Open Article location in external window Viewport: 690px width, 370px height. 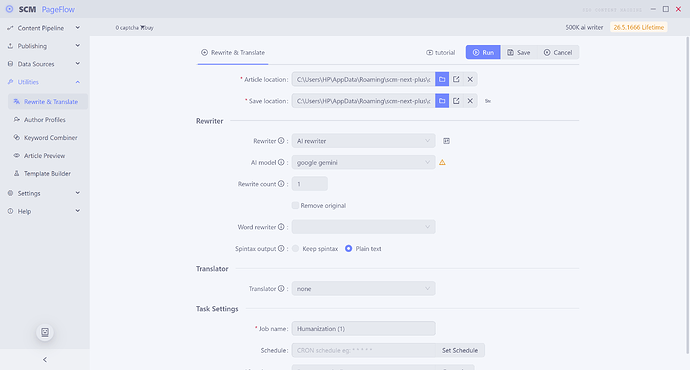pos(456,79)
